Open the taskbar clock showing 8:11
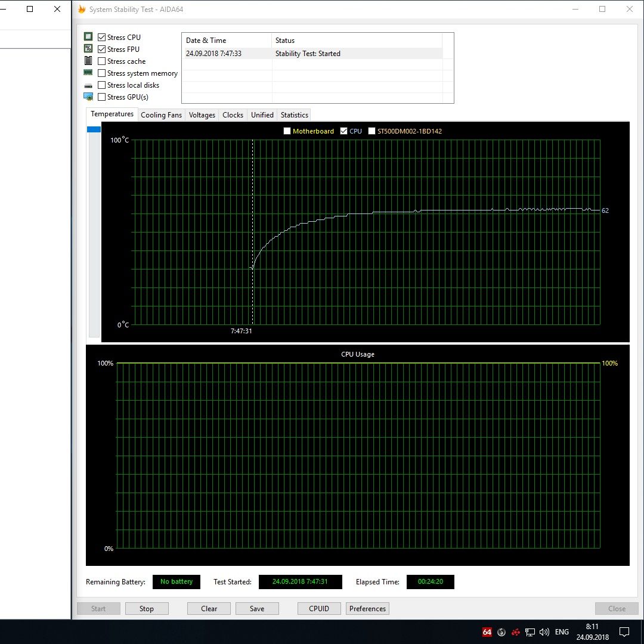 click(592, 631)
